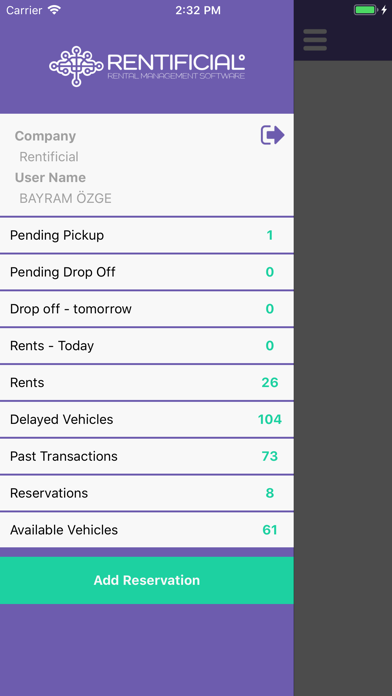
Task: Open the Reservations list
Action: pos(147,493)
